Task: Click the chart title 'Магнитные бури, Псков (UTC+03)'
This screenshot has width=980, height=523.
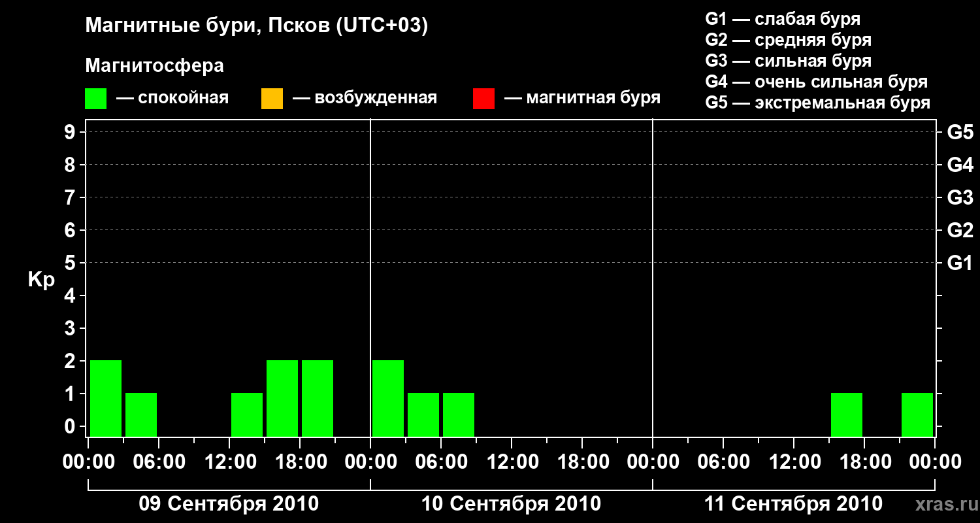Action: tap(257, 26)
